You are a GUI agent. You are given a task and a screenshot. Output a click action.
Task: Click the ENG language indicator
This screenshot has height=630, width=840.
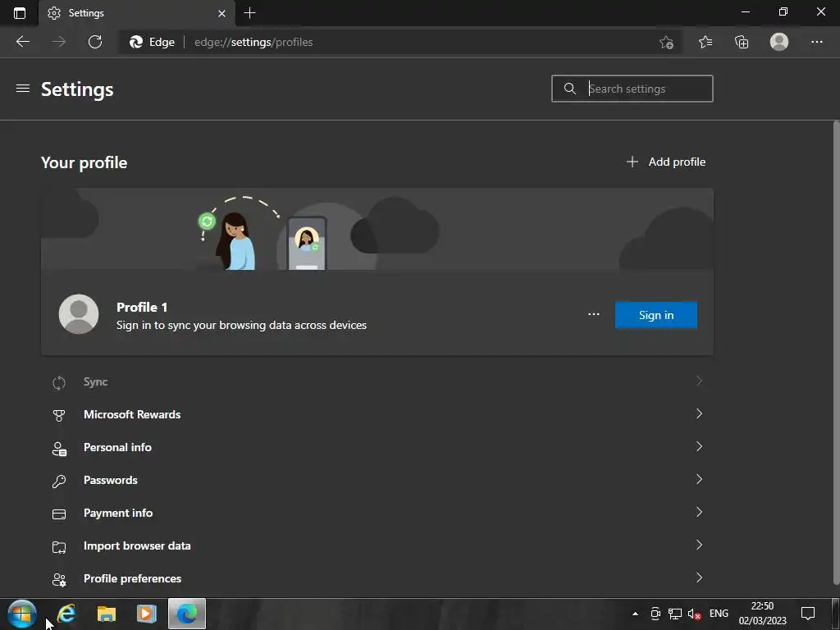(x=719, y=614)
